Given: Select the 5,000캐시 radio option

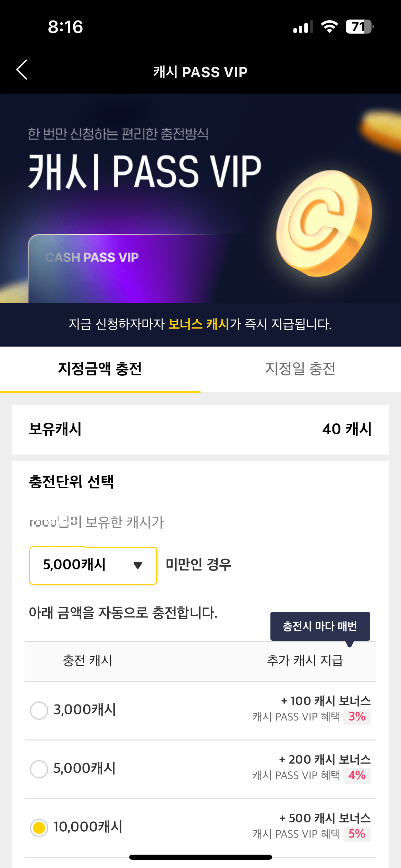Looking at the screenshot, I should tap(39, 769).
